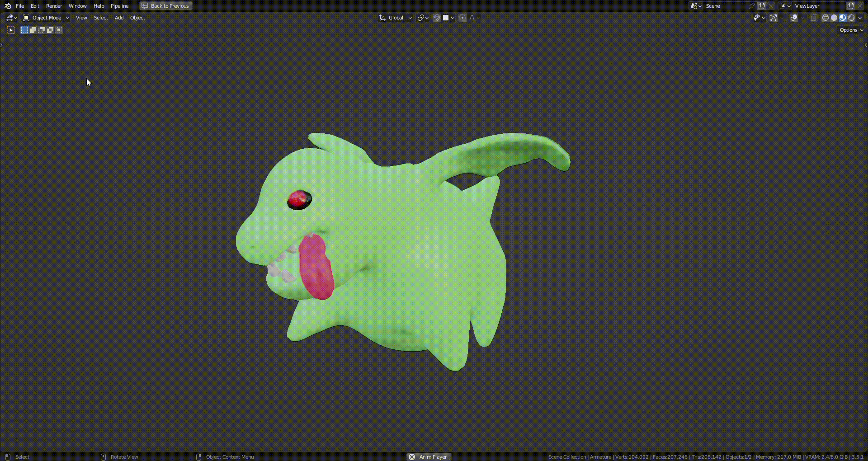Select the Tweak select tool icon

tap(11, 30)
